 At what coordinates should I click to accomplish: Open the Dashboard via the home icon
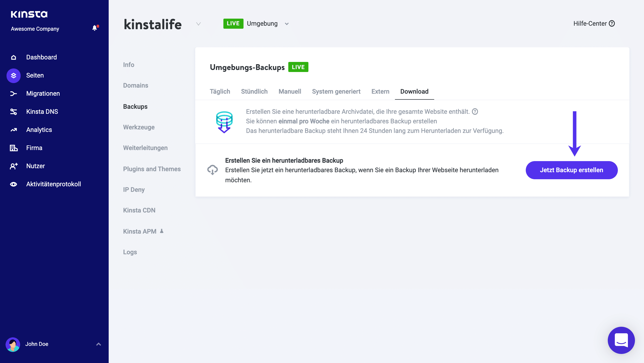point(13,57)
